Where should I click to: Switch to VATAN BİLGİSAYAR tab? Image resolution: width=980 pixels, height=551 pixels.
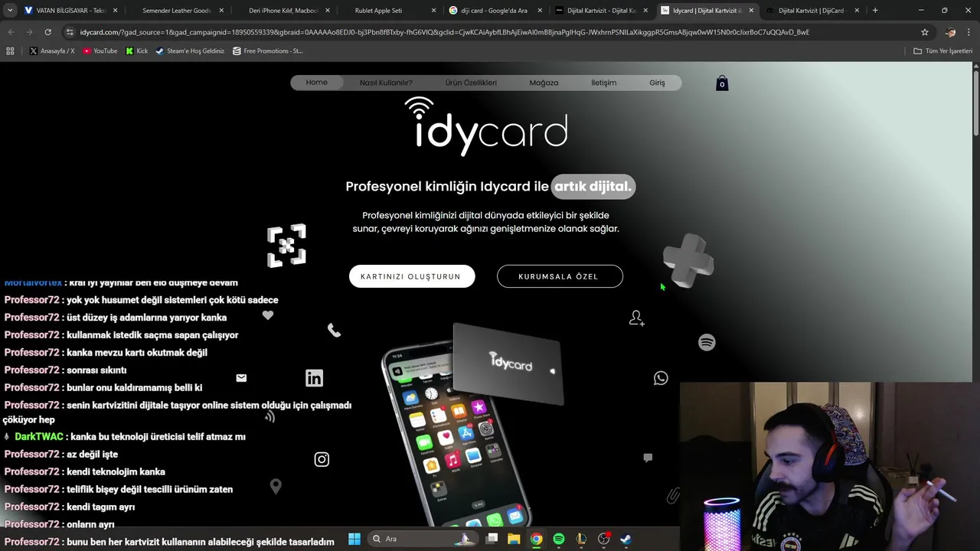[70, 11]
